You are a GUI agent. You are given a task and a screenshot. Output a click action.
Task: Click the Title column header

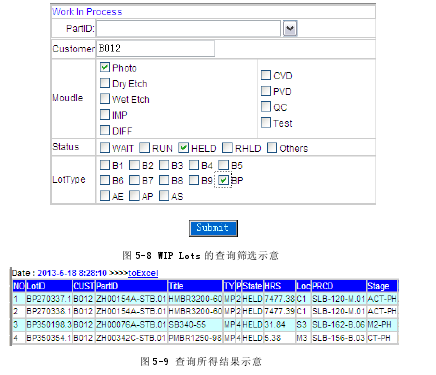(x=195, y=286)
